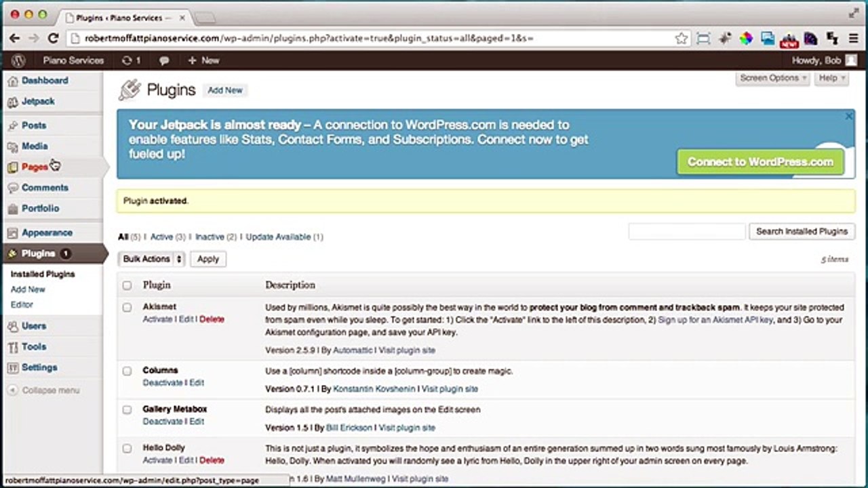868x488 pixels.
Task: Click the Jetpack sidebar icon
Action: coord(13,102)
